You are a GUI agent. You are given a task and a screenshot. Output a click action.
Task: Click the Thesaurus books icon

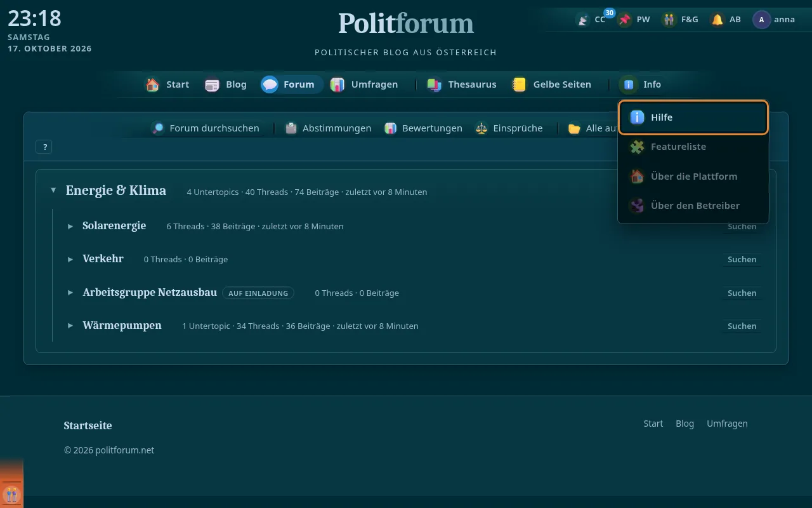[435, 84]
